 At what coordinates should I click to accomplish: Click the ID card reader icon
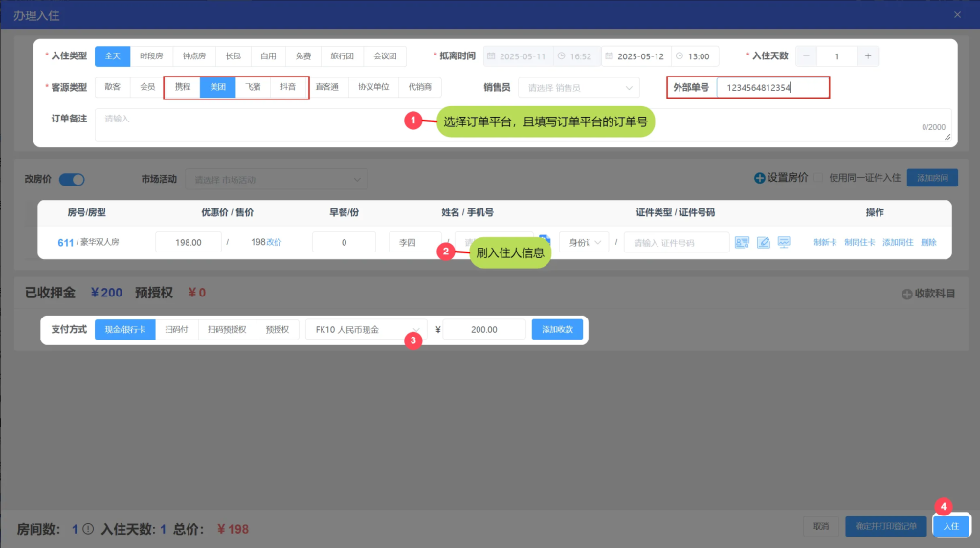click(742, 243)
